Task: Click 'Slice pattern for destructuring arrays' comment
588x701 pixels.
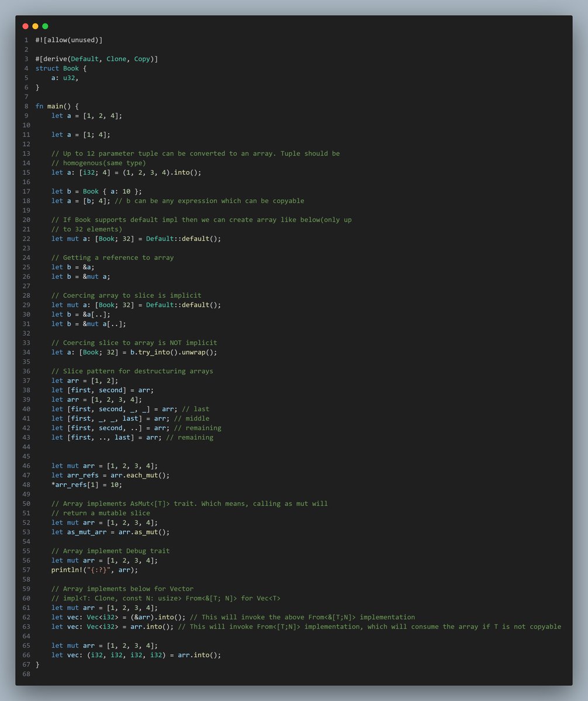Action: 132,371
